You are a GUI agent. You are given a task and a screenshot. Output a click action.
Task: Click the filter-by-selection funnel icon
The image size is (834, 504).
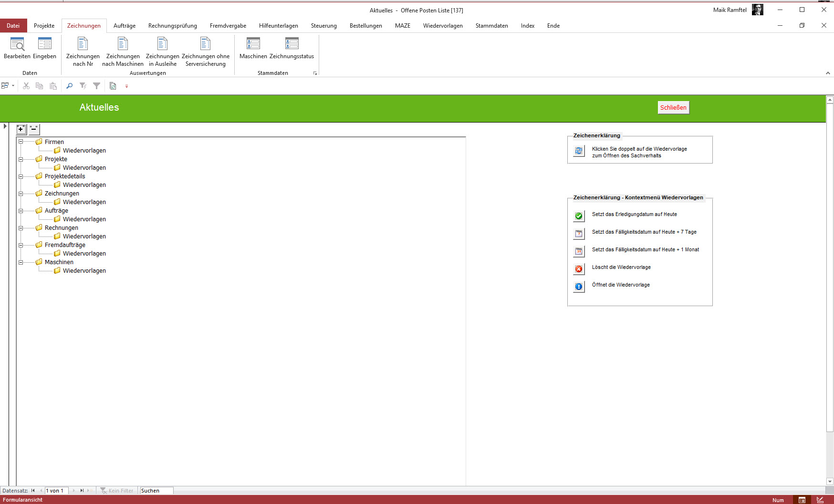tap(83, 86)
